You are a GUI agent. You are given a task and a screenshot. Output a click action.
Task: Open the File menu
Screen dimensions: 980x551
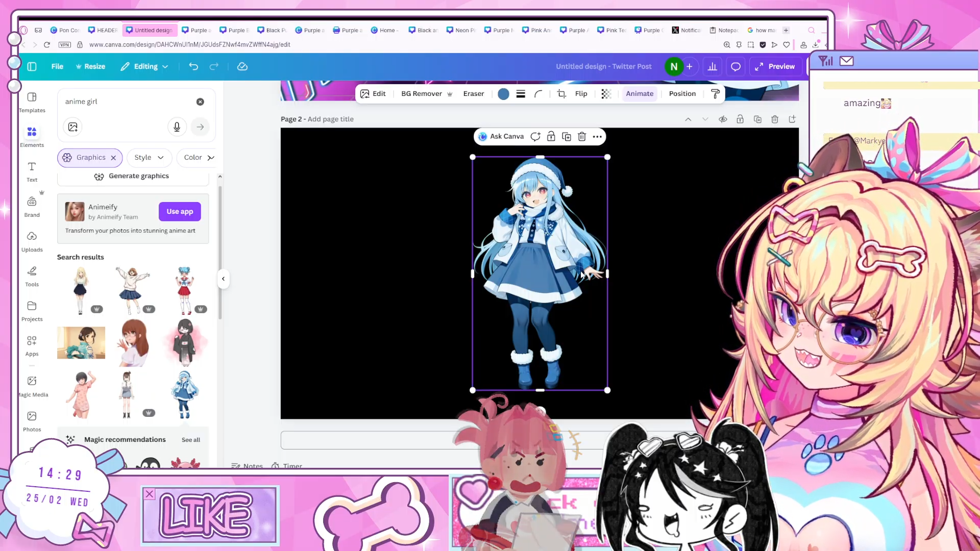[x=57, y=66]
